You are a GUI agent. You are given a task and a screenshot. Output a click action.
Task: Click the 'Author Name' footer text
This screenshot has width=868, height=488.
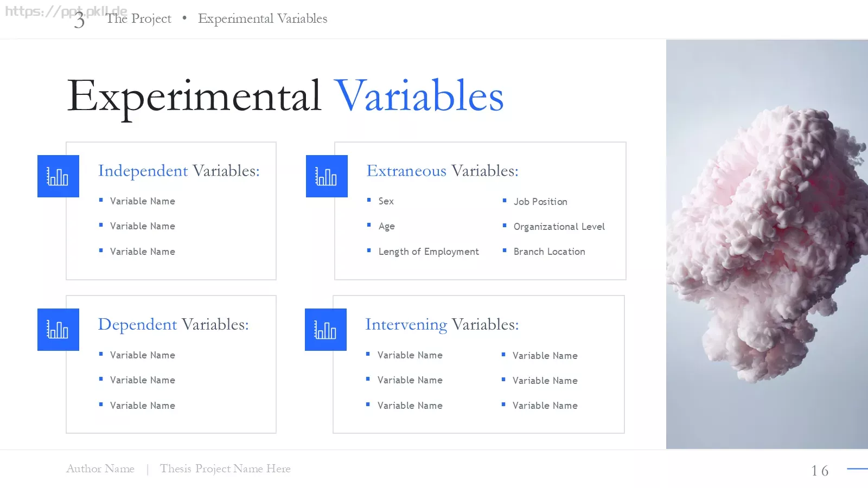100,468
